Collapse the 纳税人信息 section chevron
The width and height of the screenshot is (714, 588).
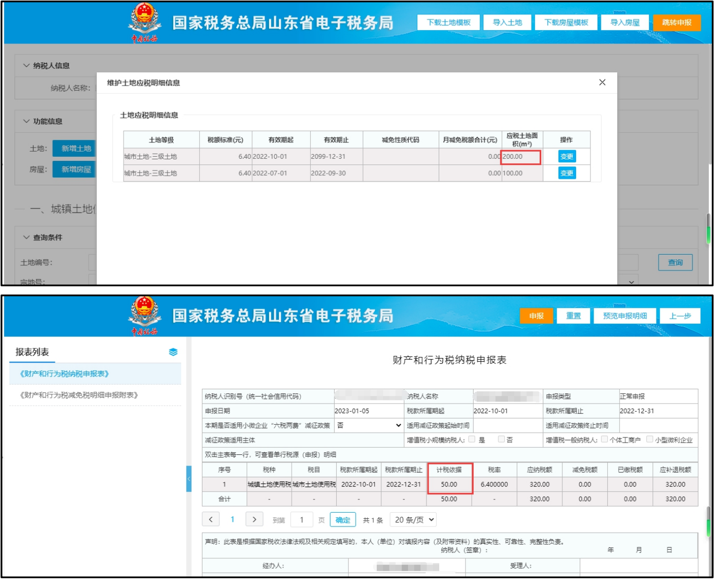coord(27,66)
